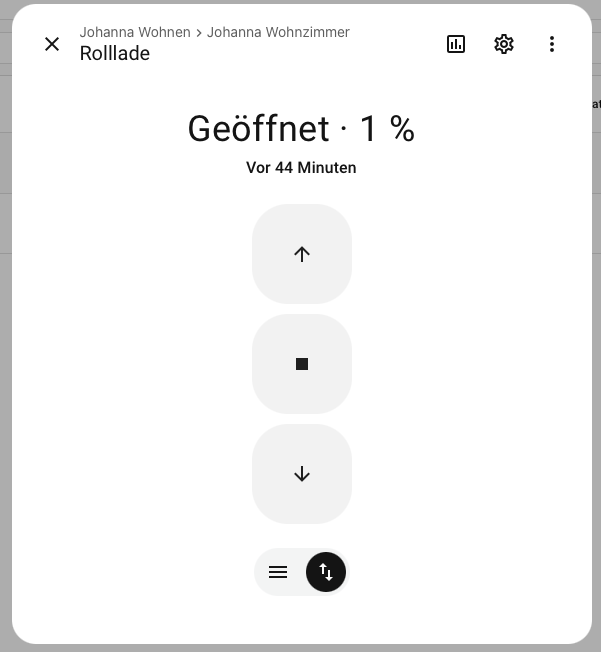This screenshot has width=601, height=652.
Task: Click the 1 % position value
Action: [x=387, y=129]
